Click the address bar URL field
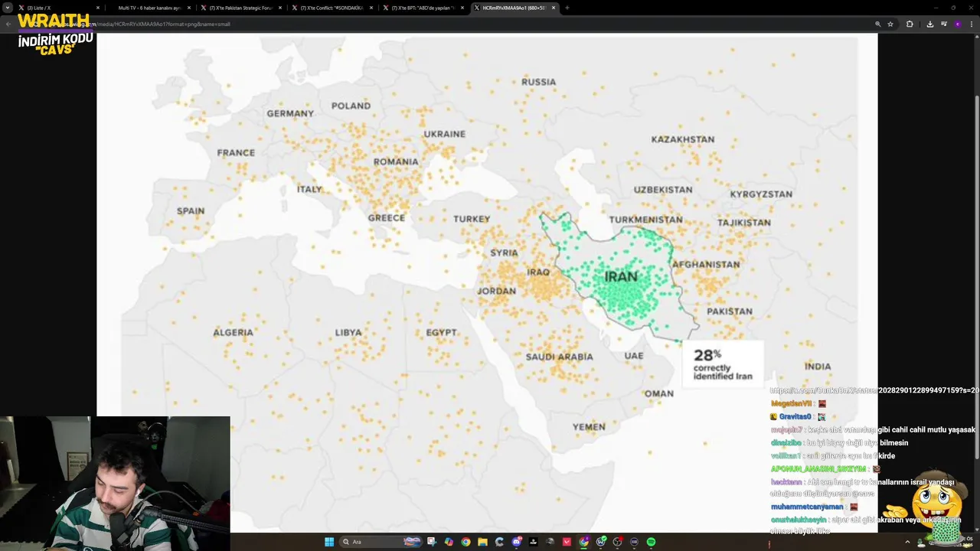This screenshot has height=551, width=980. 459,24
